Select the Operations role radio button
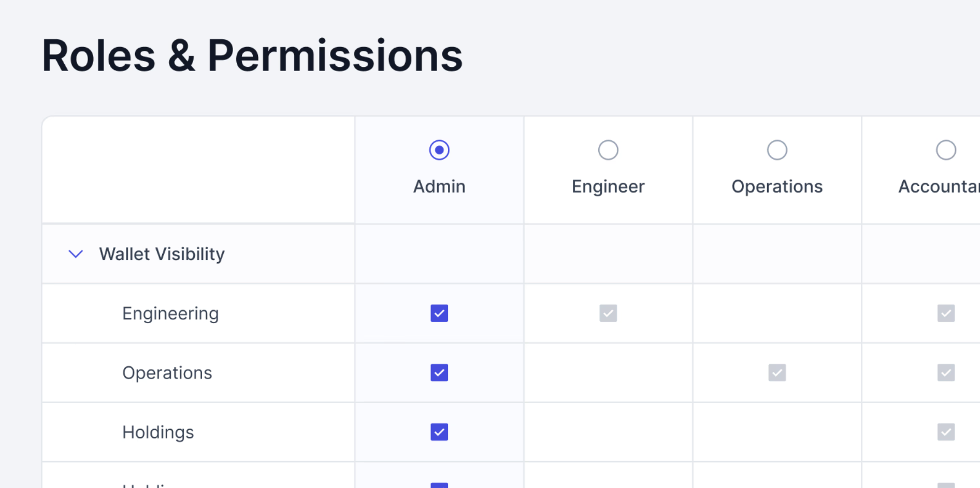The height and width of the screenshot is (488, 980). [x=777, y=150]
